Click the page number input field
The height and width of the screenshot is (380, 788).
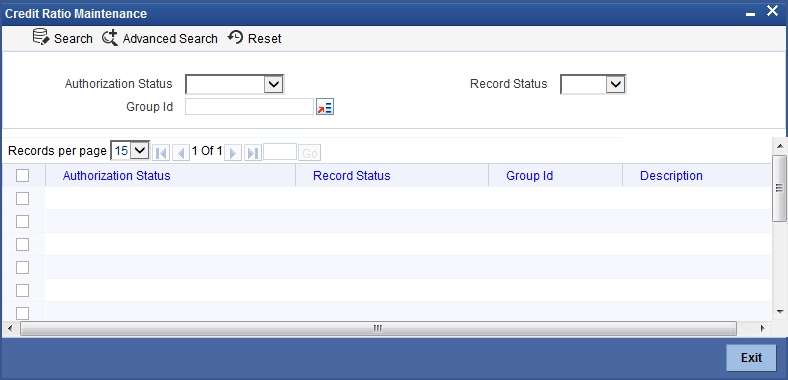pos(280,152)
